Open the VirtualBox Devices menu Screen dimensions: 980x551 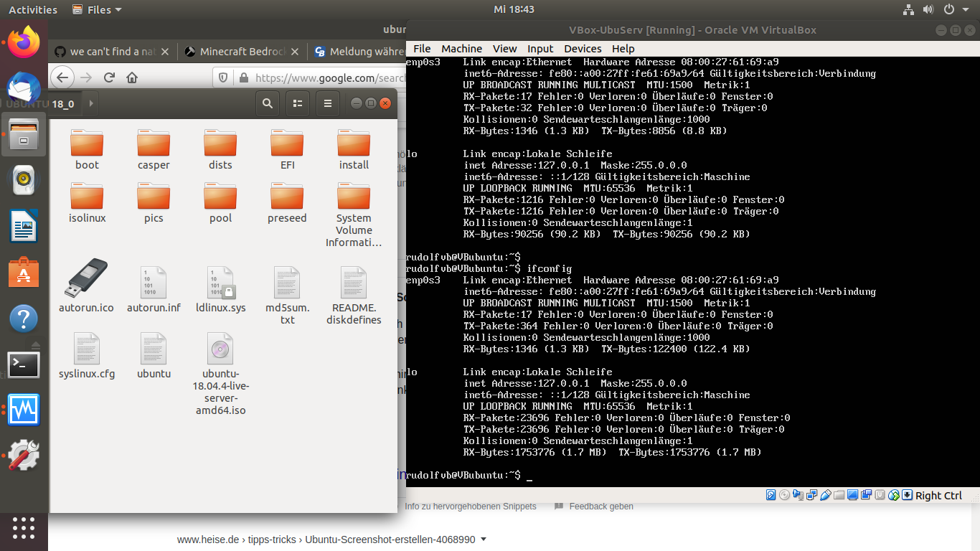583,48
